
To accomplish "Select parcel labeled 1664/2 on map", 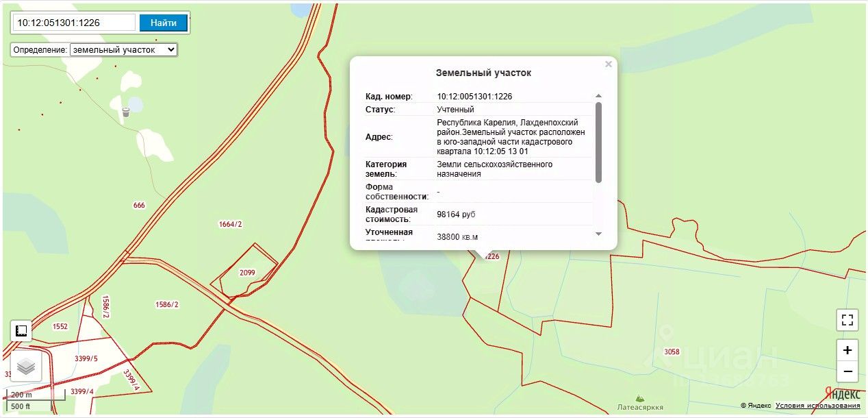I will click(230, 224).
